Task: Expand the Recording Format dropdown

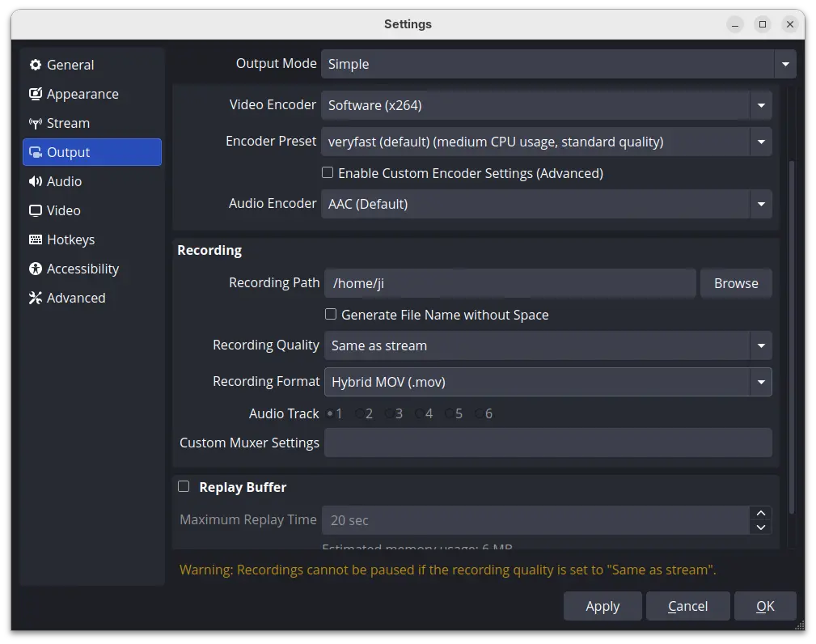Action: (548, 382)
